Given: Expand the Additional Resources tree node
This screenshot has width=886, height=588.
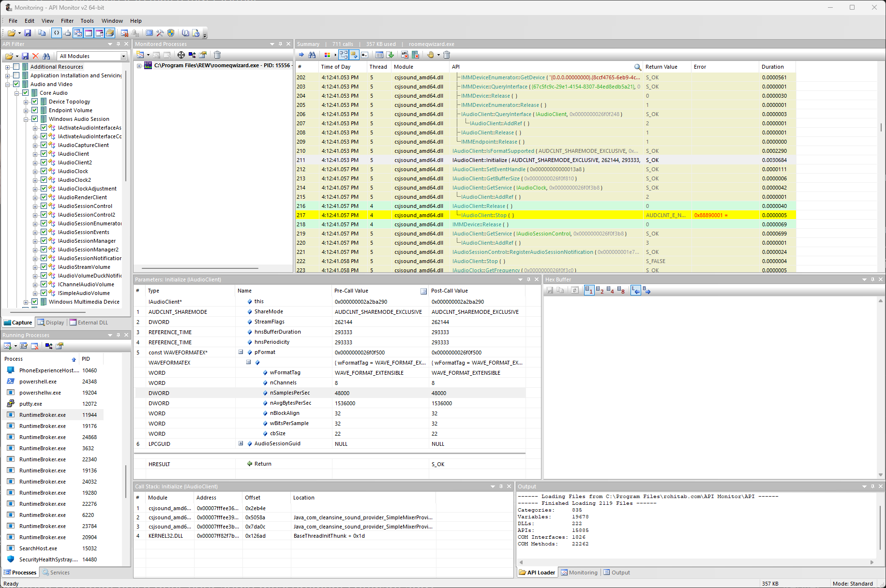Looking at the screenshot, I should click(8, 67).
